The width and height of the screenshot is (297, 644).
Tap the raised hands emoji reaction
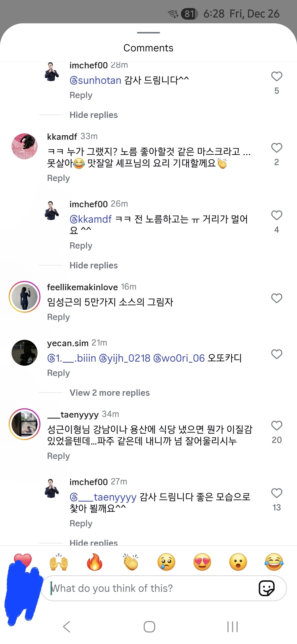click(x=59, y=562)
